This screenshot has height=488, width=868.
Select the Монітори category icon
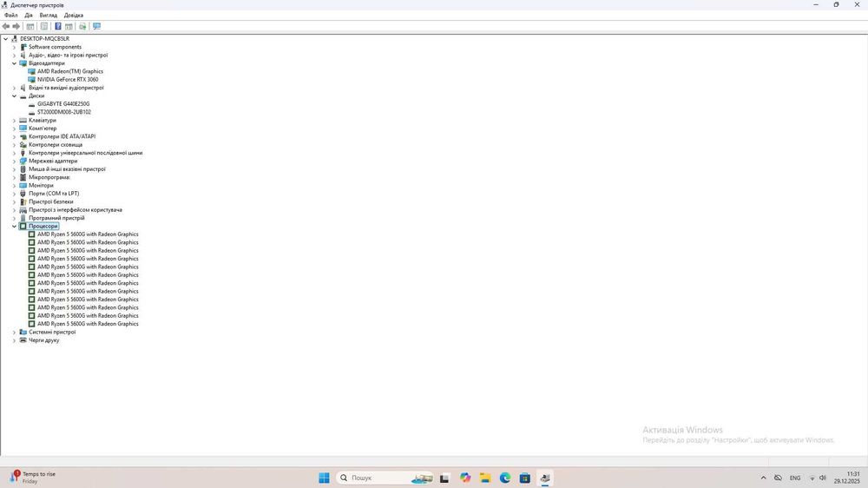click(23, 186)
